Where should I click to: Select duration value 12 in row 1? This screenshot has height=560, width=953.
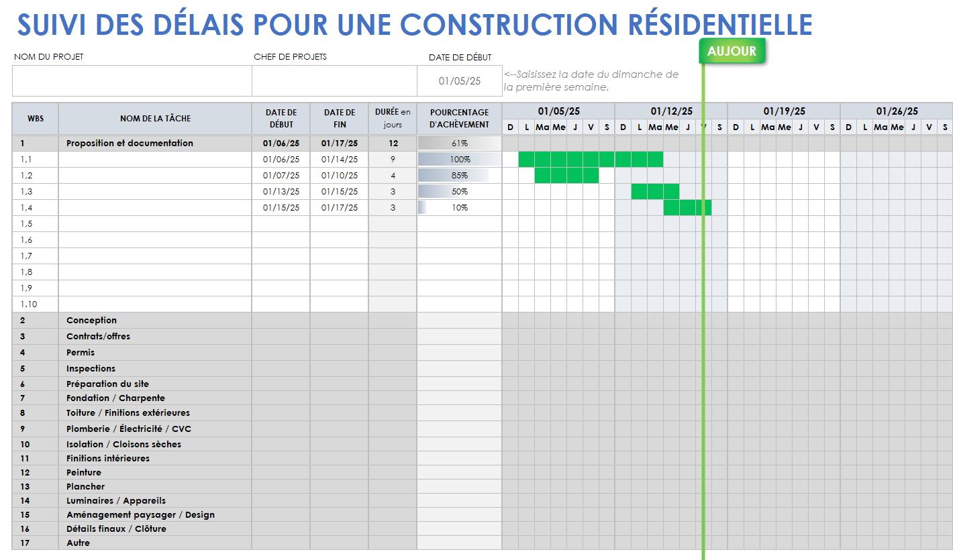(393, 144)
